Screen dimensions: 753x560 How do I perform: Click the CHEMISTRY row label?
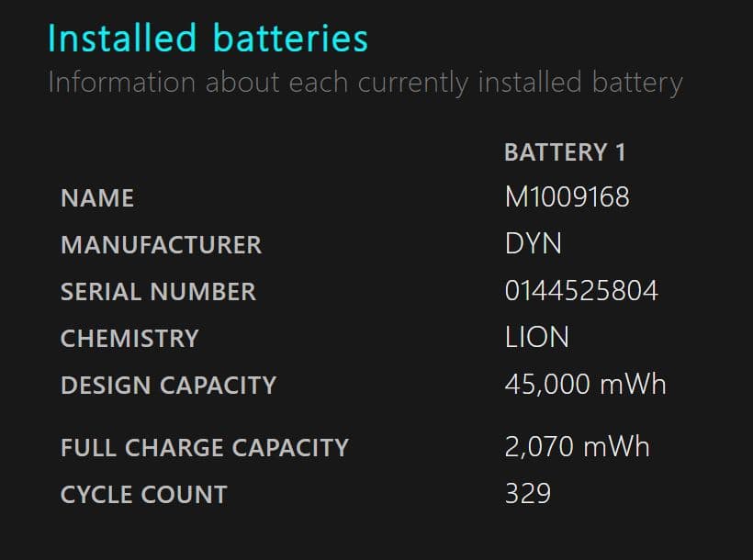click(129, 338)
